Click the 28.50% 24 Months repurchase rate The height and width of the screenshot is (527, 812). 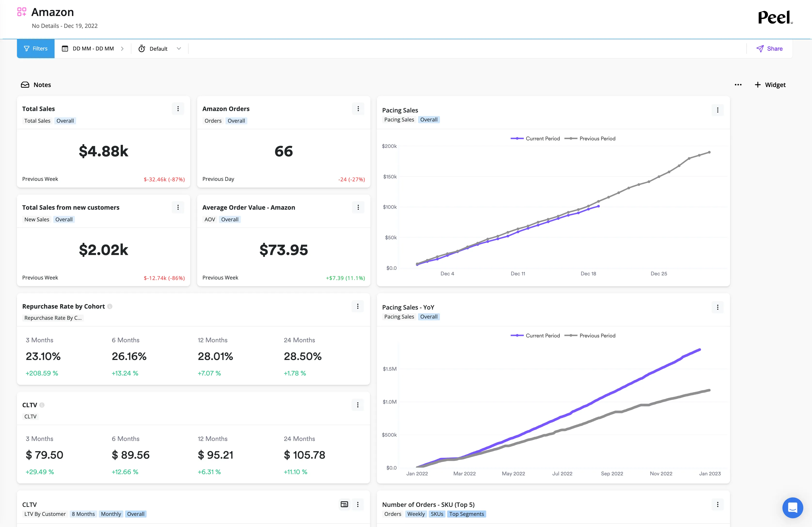pos(303,356)
